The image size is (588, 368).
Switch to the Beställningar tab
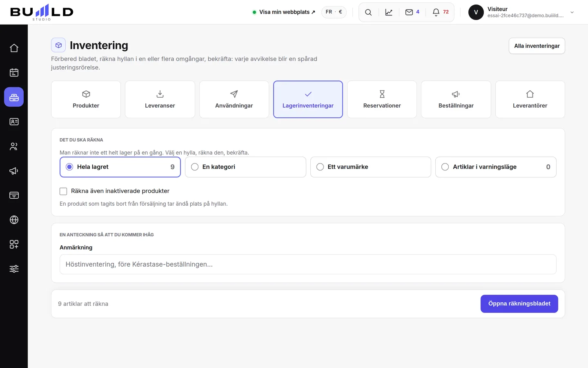[456, 99]
